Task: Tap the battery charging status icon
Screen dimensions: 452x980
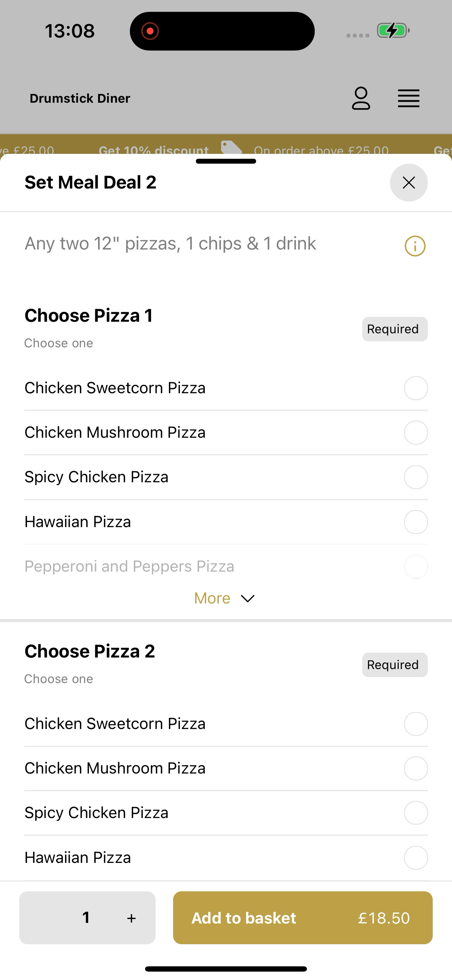Action: (393, 30)
